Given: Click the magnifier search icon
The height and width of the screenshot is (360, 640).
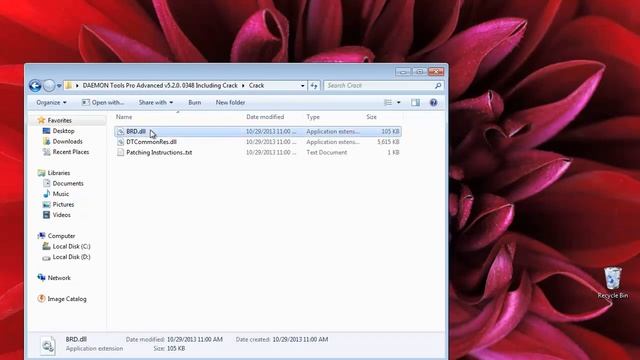Looking at the screenshot, I should click(438, 85).
